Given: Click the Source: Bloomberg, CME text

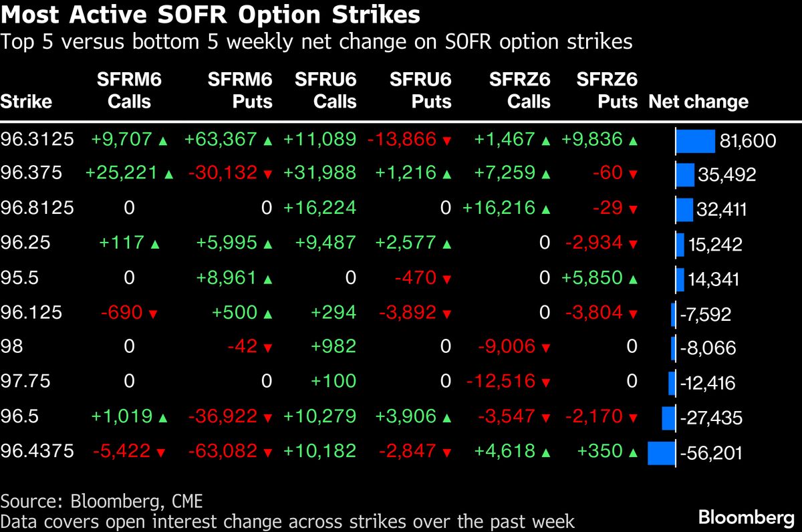Looking at the screenshot, I should (x=102, y=501).
